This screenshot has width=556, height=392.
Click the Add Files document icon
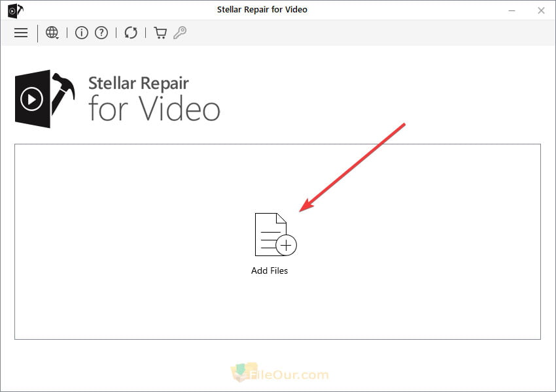coord(275,234)
